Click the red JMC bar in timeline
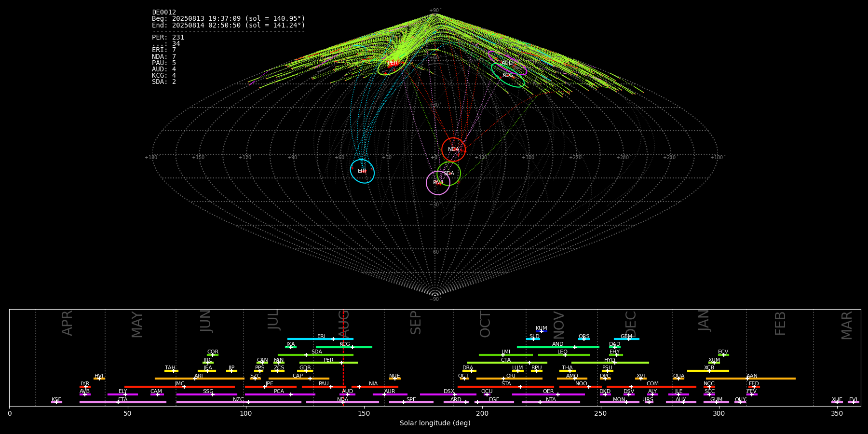Image resolution: width=868 pixels, height=434 pixels. 180,386
